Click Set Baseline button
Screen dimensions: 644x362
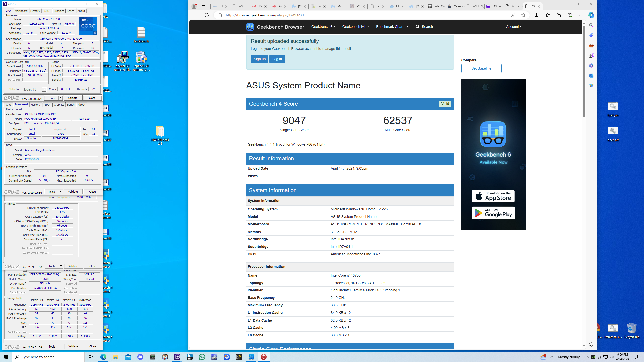481,68
